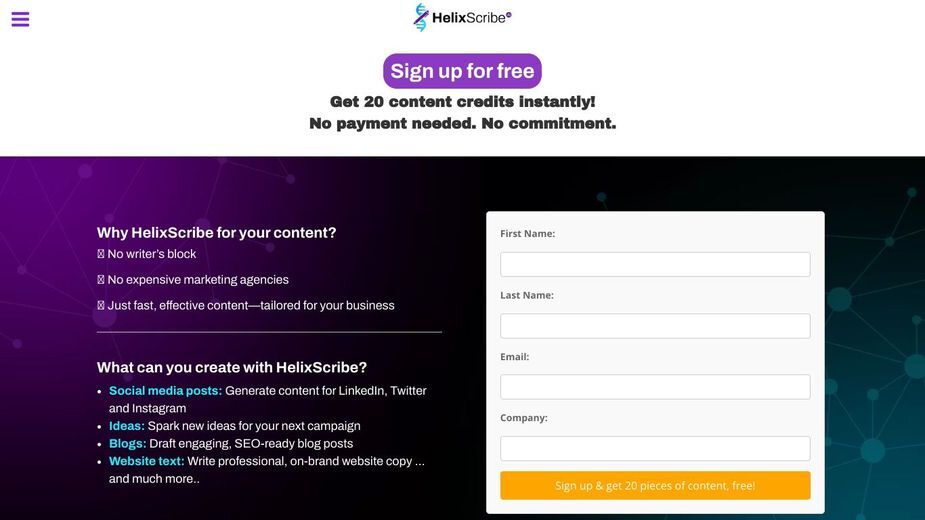
Task: Open the purple hamburger menu
Action: click(20, 19)
